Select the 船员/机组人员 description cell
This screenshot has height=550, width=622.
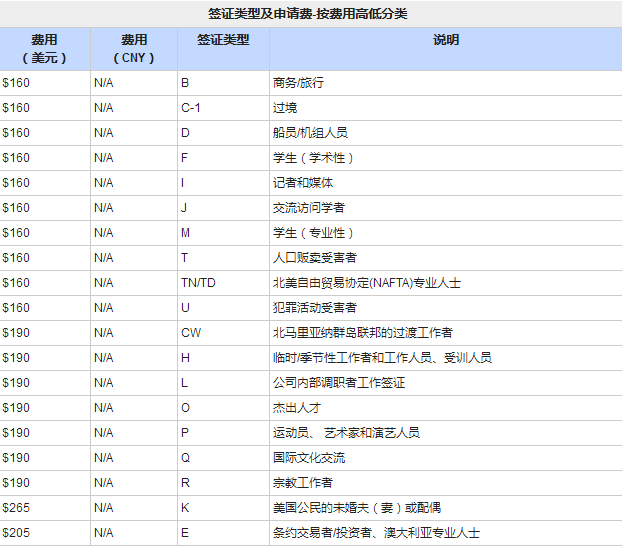click(310, 132)
